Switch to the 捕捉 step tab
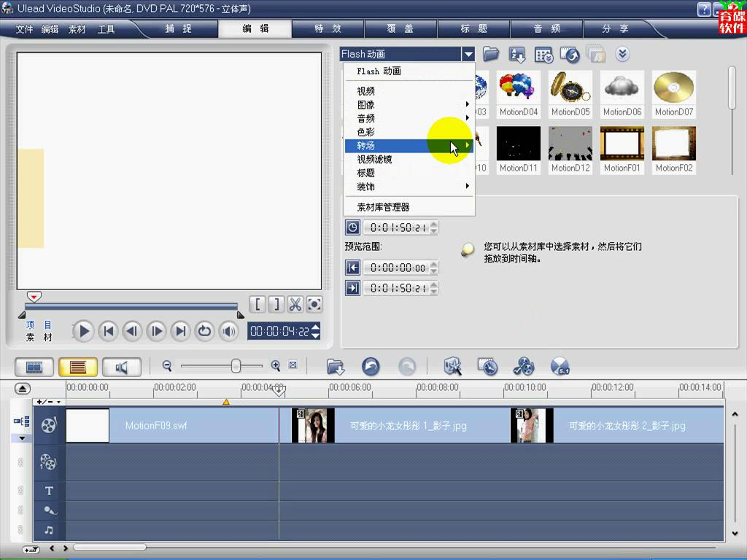 pyautogui.click(x=178, y=28)
